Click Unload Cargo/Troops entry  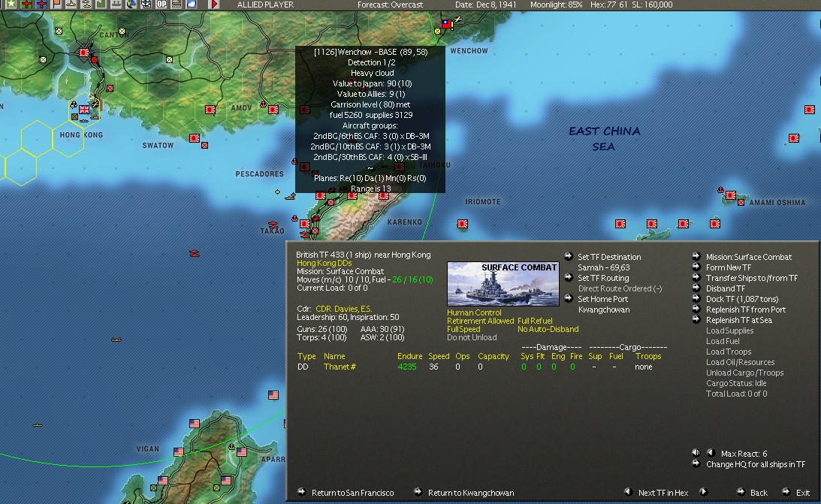[x=744, y=373]
